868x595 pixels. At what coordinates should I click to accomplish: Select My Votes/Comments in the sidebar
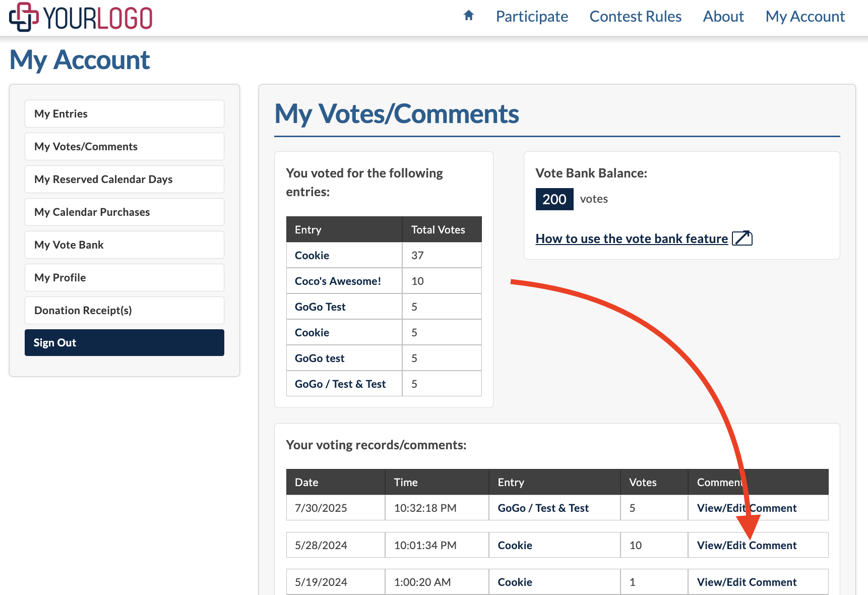pyautogui.click(x=124, y=147)
